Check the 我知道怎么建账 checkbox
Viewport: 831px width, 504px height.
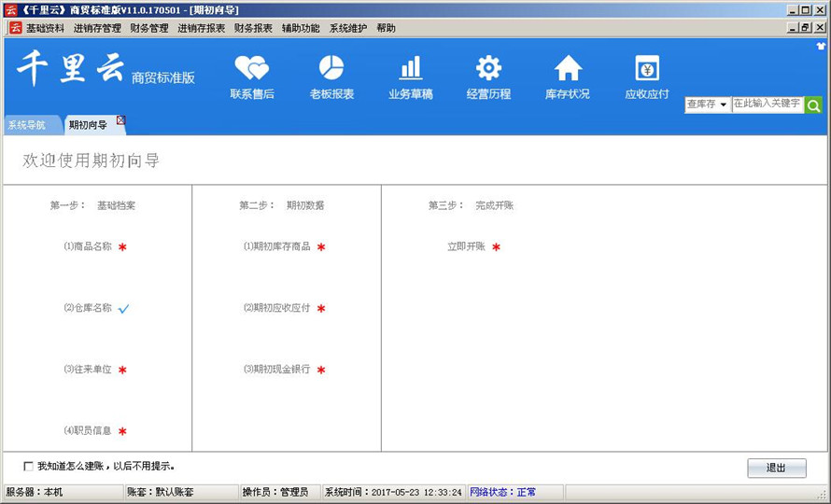[28, 466]
